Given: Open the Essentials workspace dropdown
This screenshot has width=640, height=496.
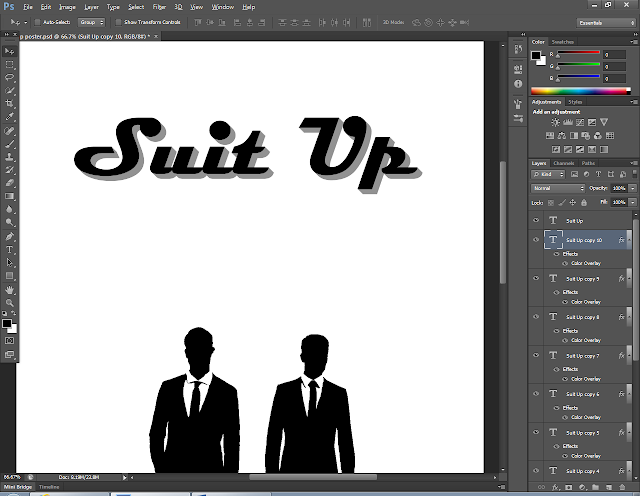Looking at the screenshot, I should 607,23.
